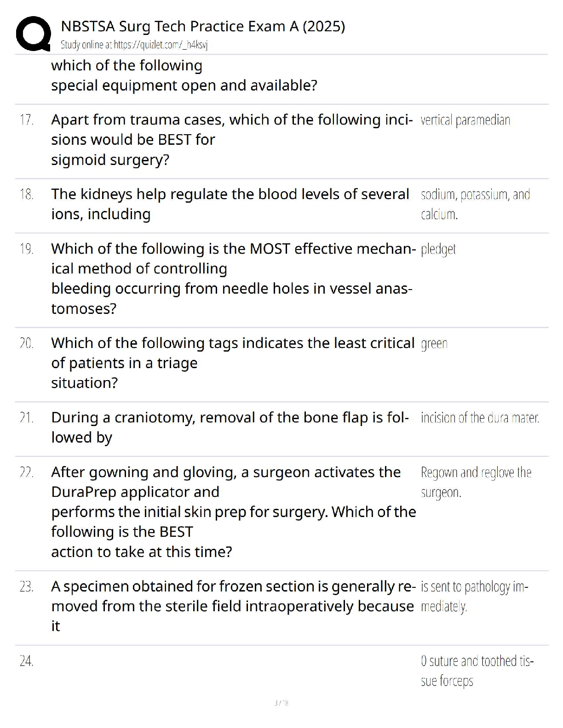The width and height of the screenshot is (563, 728).
Task: Click the frozen section specimen question
Action: [x=233, y=606]
